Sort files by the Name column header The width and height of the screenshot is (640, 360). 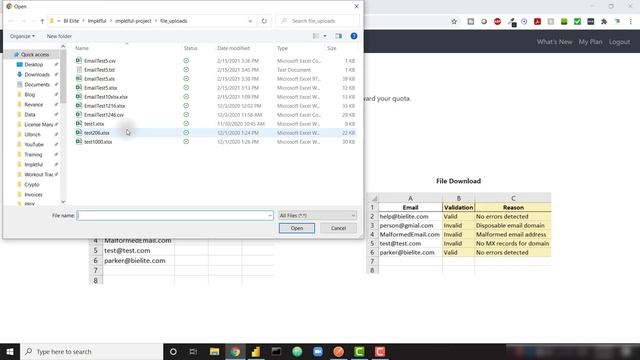(82, 48)
